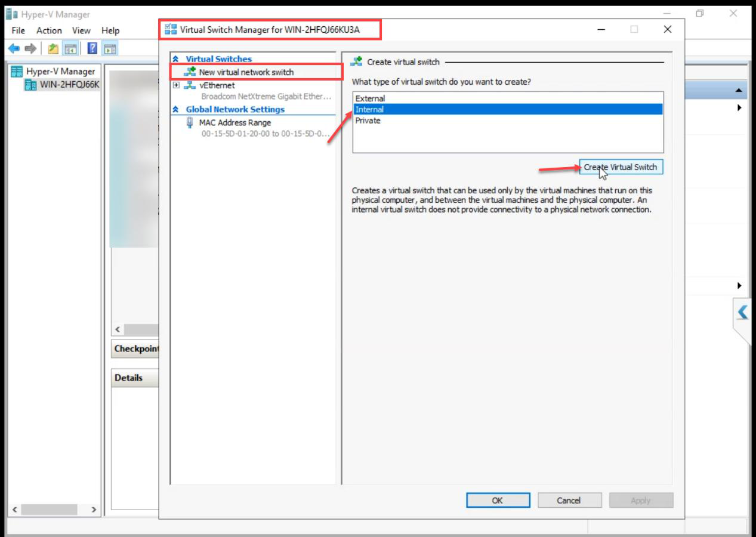Screen dimensions: 756x537
Task: Select Private switch type
Action: [x=508, y=121]
